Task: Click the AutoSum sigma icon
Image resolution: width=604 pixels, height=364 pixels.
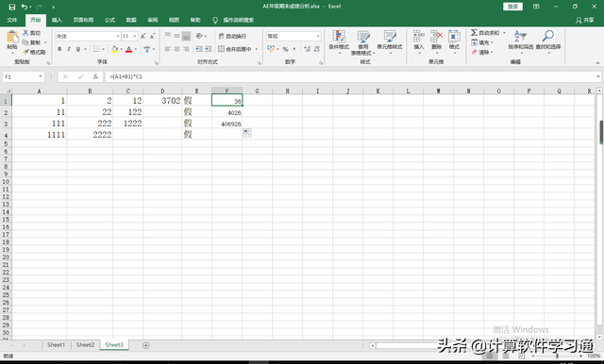Action: [474, 33]
